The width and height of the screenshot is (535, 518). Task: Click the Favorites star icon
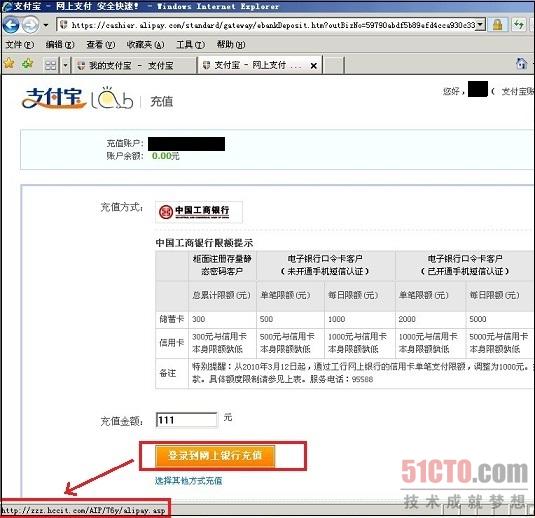point(9,63)
